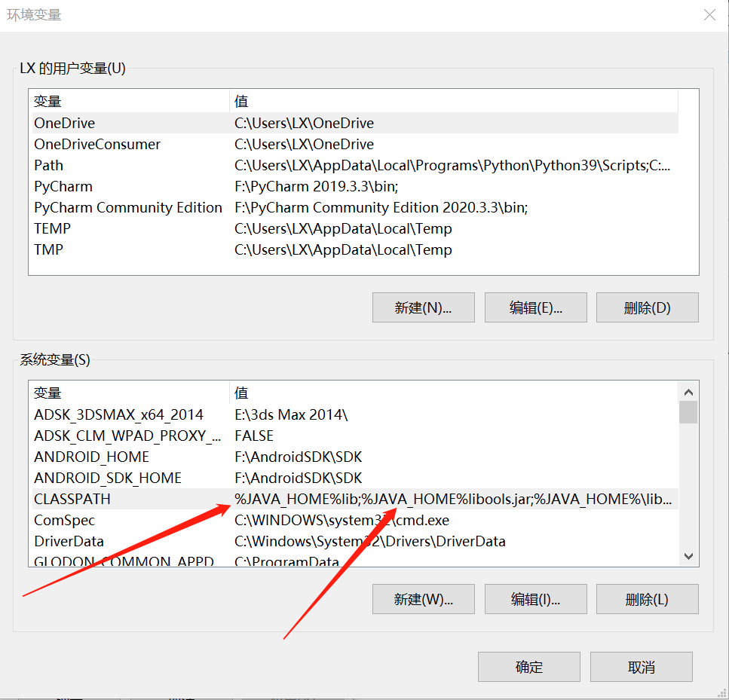Image resolution: width=729 pixels, height=700 pixels.
Task: Select ADSK_3DSMAX_x64_2014 system variable
Action: click(x=355, y=414)
